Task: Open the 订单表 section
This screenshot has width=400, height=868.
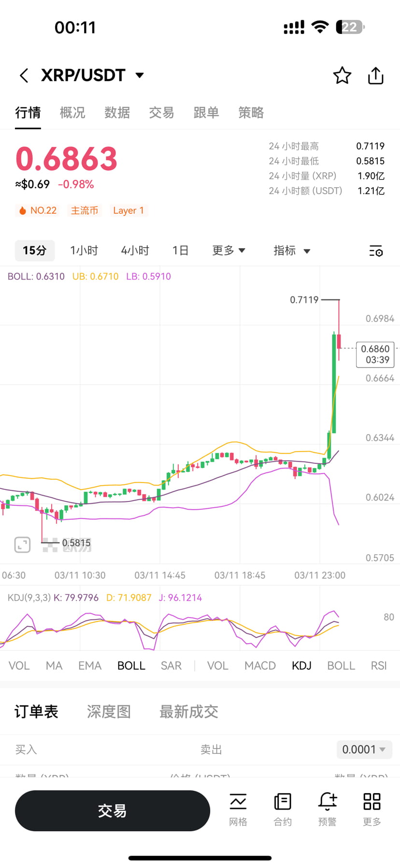Action: (x=36, y=712)
